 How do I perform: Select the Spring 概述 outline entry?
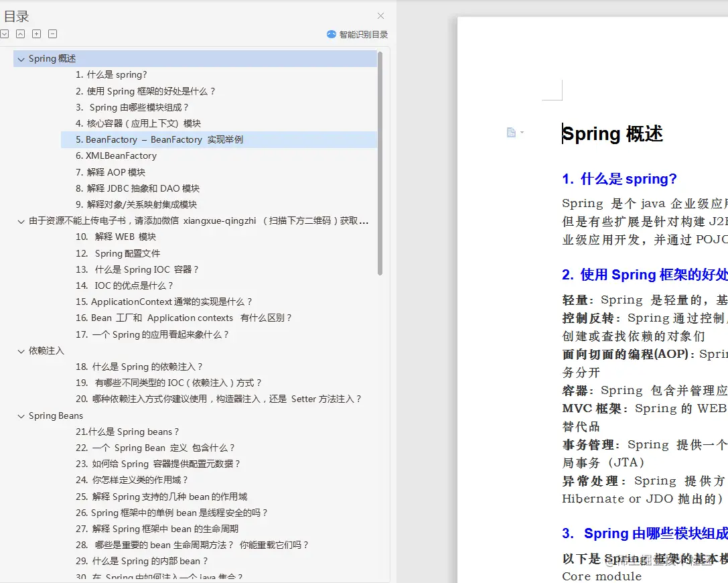click(x=195, y=58)
